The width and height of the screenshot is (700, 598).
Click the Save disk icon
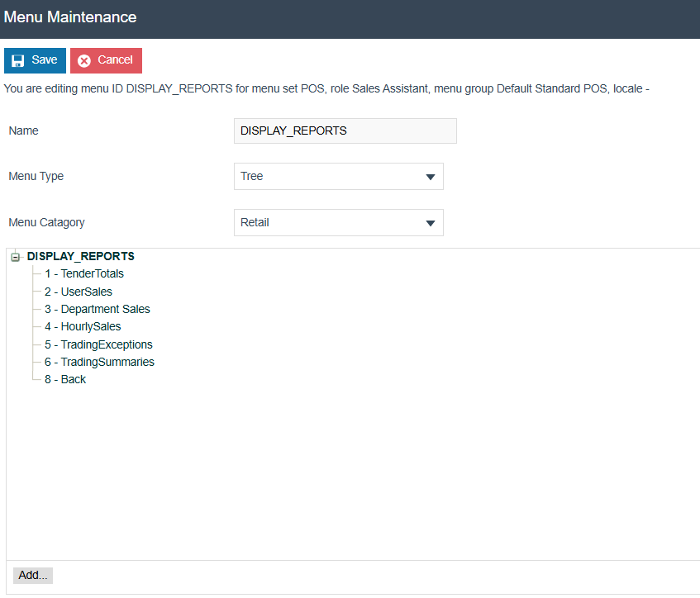[18, 59]
